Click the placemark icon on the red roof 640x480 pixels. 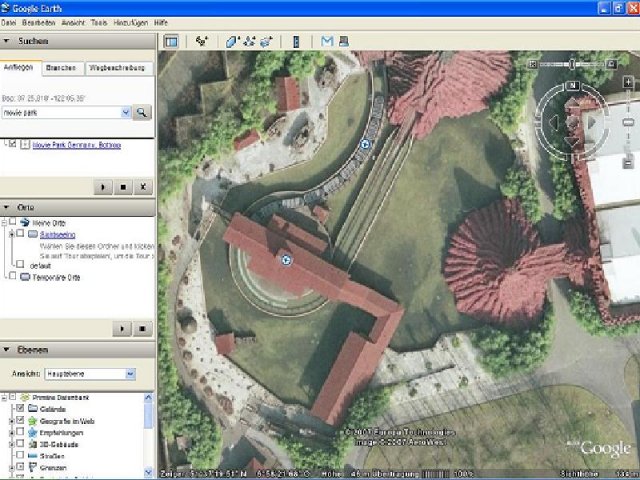pyautogui.click(x=286, y=260)
